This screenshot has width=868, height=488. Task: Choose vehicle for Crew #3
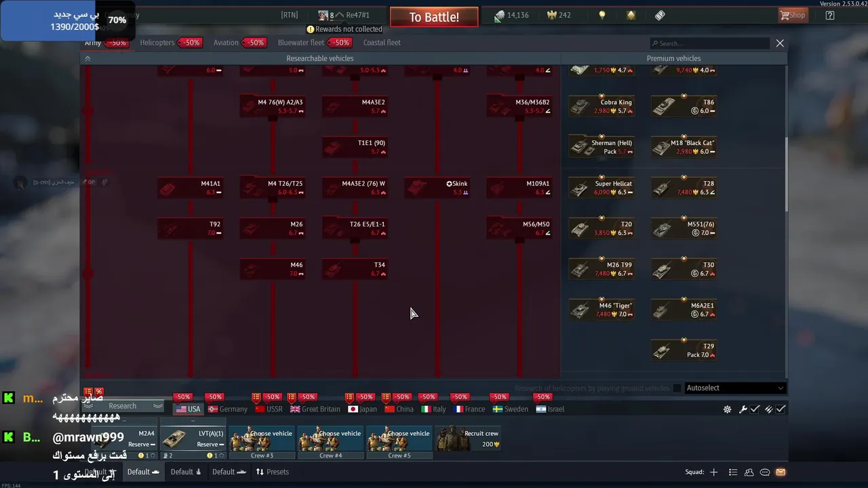[x=262, y=438]
